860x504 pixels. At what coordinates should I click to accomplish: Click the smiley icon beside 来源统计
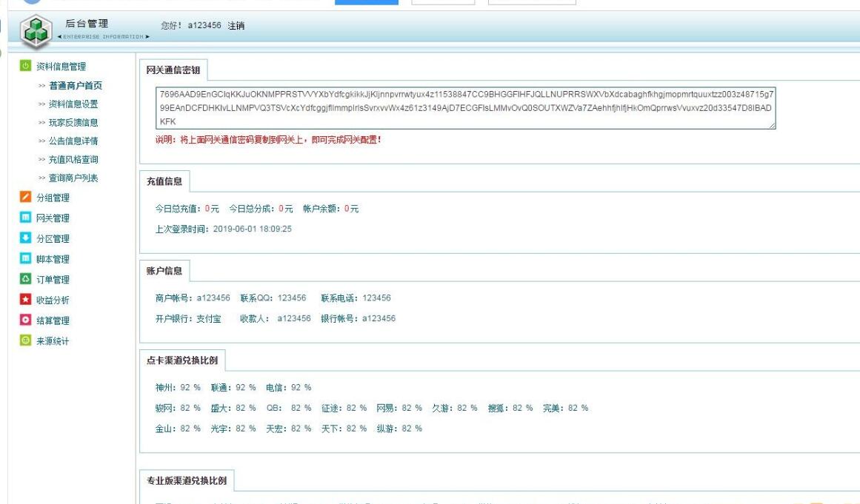coord(24,340)
